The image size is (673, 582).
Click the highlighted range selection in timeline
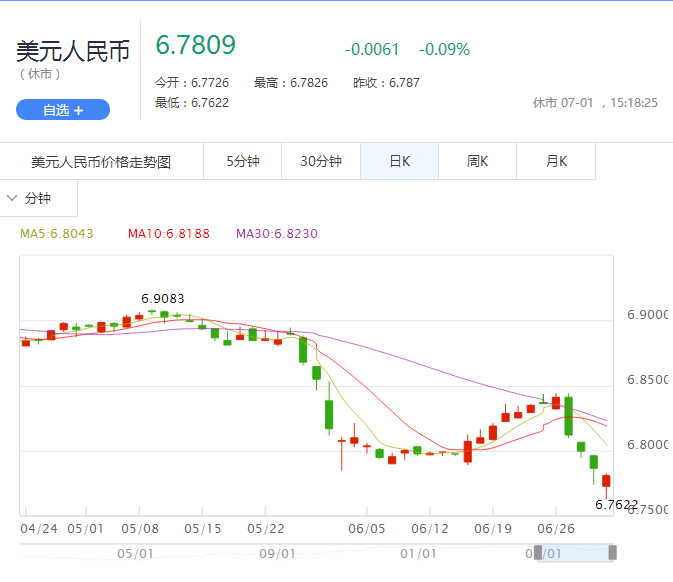click(x=575, y=552)
